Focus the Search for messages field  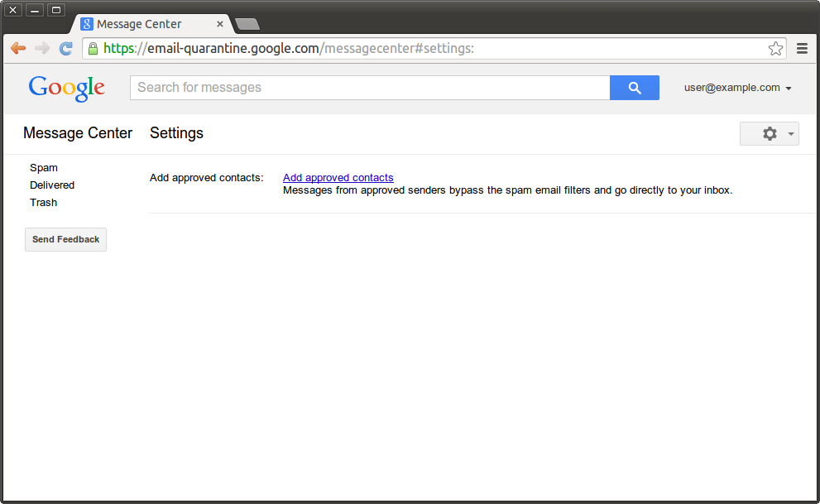pos(370,88)
